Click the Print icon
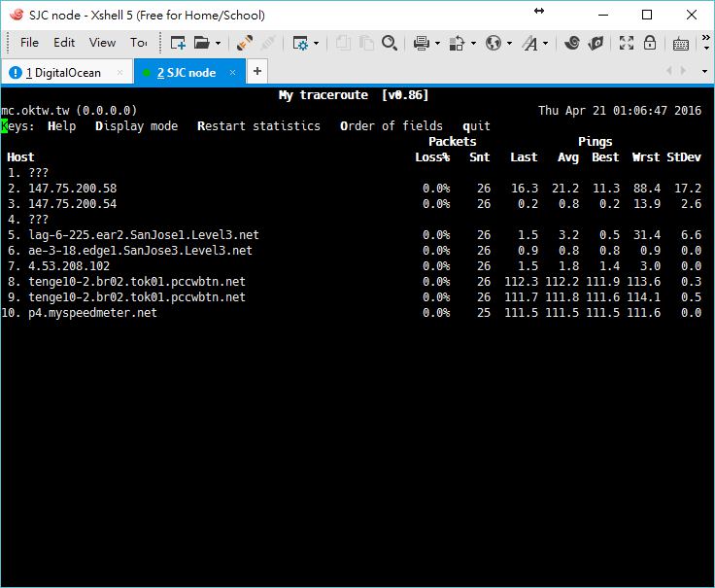The height and width of the screenshot is (588, 715). click(421, 44)
